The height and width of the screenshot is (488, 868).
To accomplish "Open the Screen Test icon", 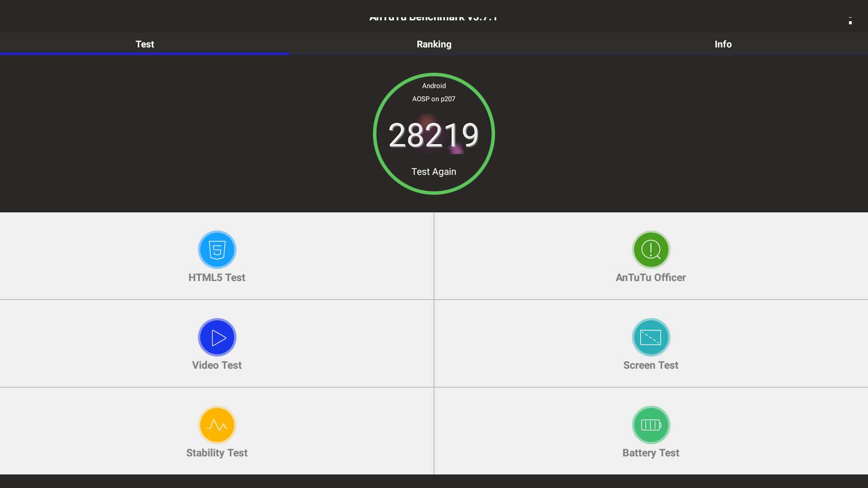I will 651,337.
